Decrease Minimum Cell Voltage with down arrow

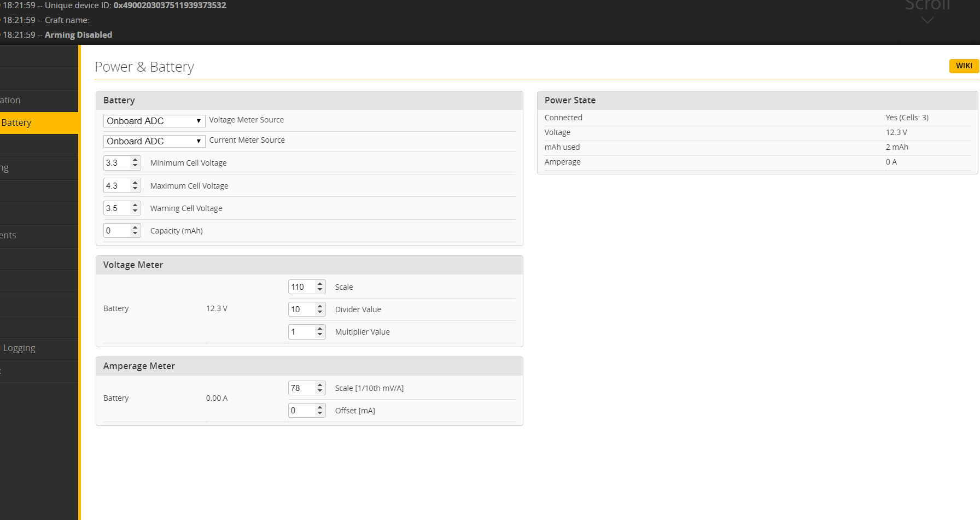point(135,166)
